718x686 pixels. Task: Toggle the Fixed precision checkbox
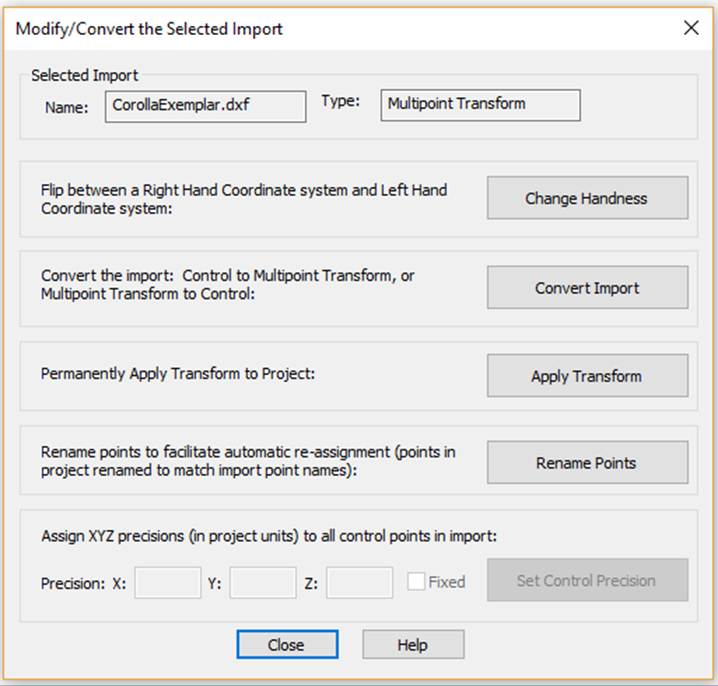click(x=417, y=582)
